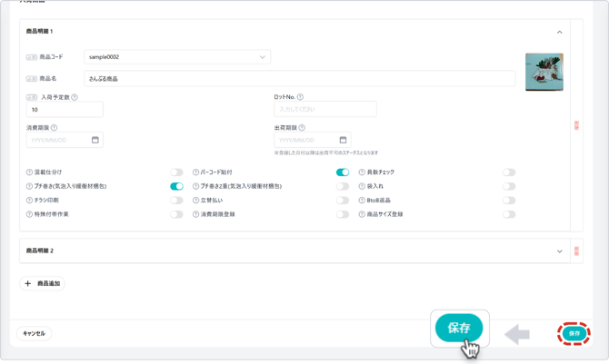Click help icon for プチ巻き(気泡入り緩衝材梱包)
The image size is (609, 364).
pyautogui.click(x=29, y=186)
